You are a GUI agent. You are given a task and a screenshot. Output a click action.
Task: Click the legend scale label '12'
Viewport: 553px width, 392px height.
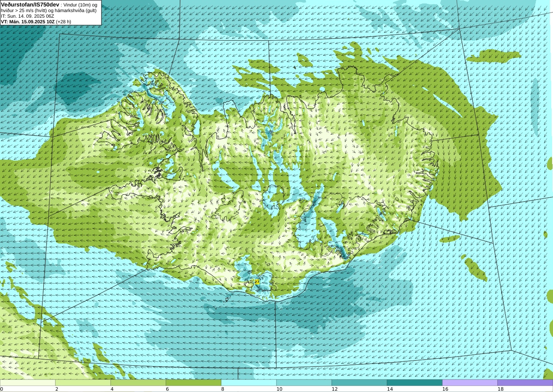(x=334, y=389)
